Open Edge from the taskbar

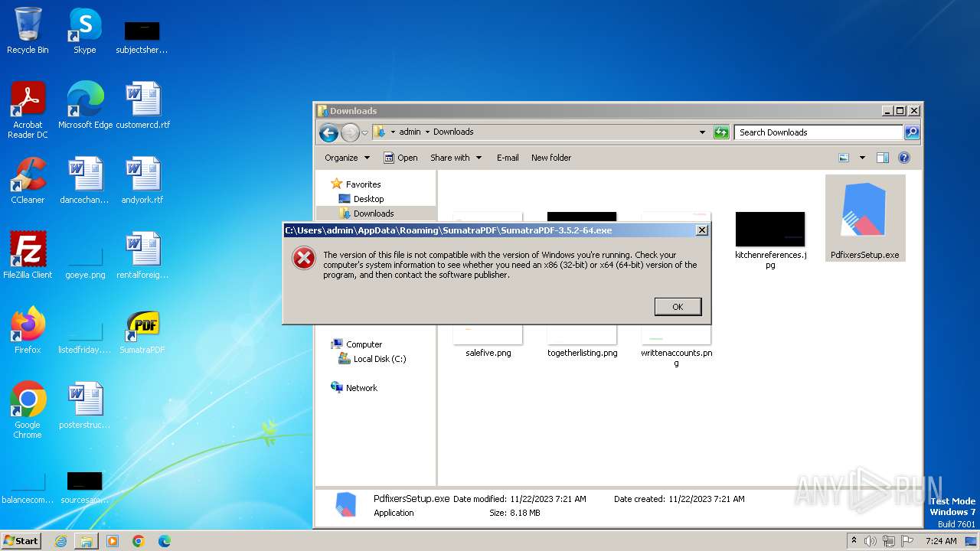[x=165, y=541]
